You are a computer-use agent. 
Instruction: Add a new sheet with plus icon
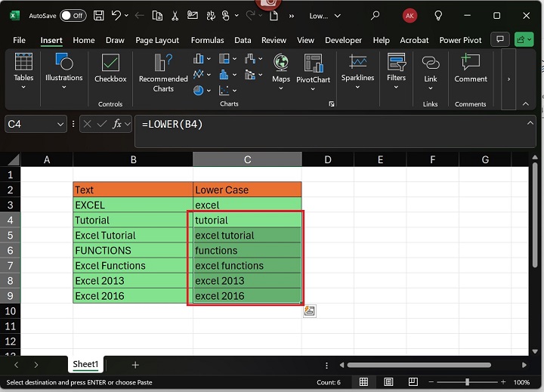[x=135, y=365]
